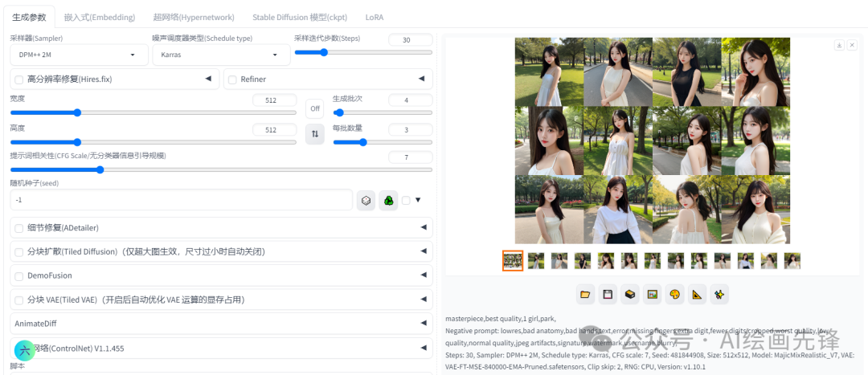Expand the DemoFusion panel arrow

[x=424, y=275]
